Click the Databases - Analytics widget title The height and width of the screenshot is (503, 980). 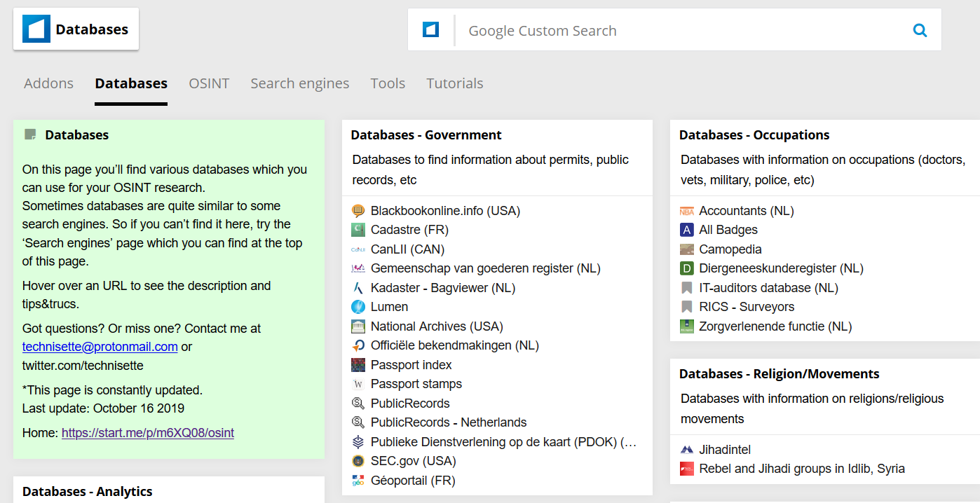tap(88, 492)
